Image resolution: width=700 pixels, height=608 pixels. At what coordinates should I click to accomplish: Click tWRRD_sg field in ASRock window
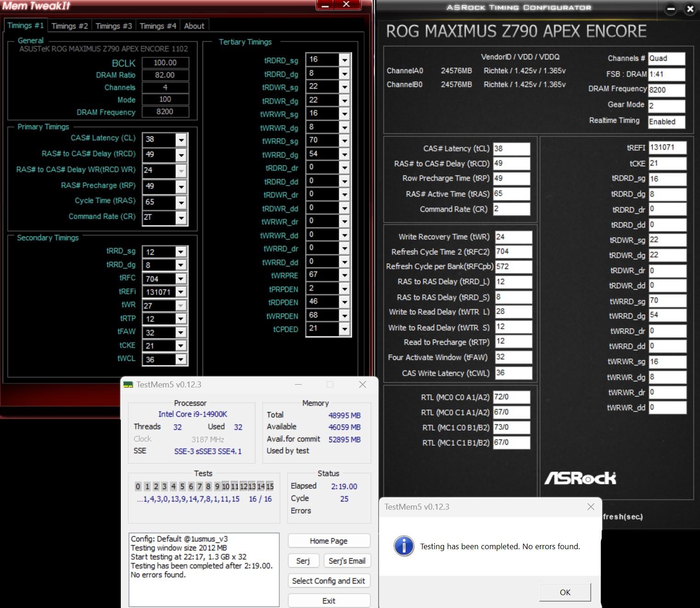(x=667, y=301)
